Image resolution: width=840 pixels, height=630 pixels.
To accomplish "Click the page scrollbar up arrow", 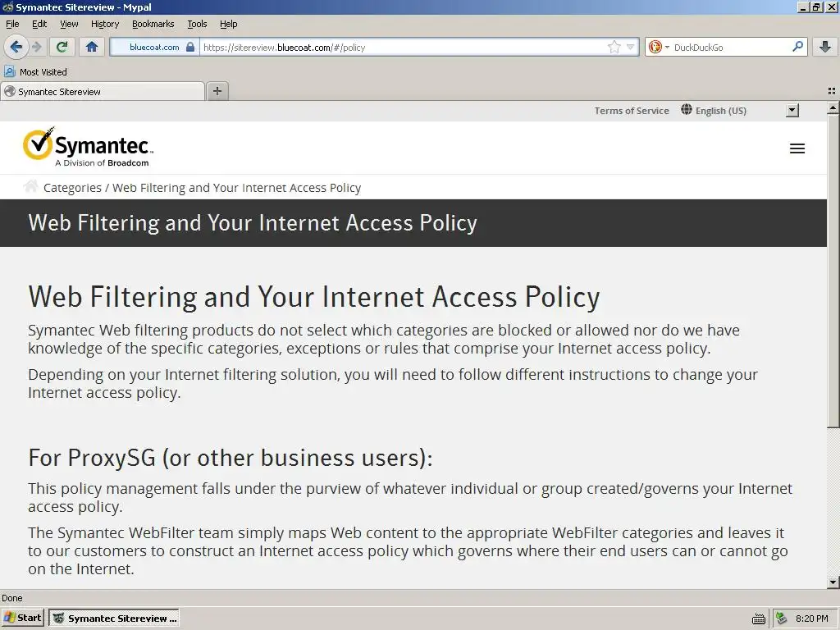I will pyautogui.click(x=833, y=107).
